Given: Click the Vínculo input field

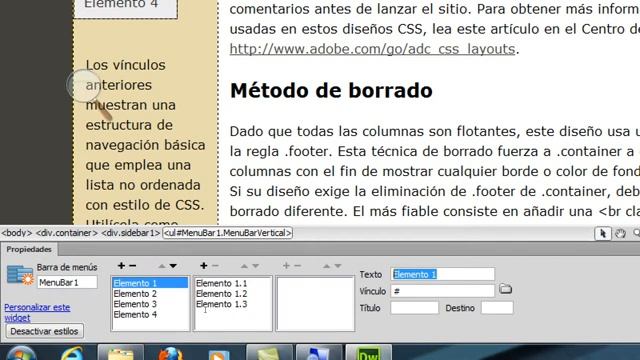Looking at the screenshot, I should click(442, 291).
